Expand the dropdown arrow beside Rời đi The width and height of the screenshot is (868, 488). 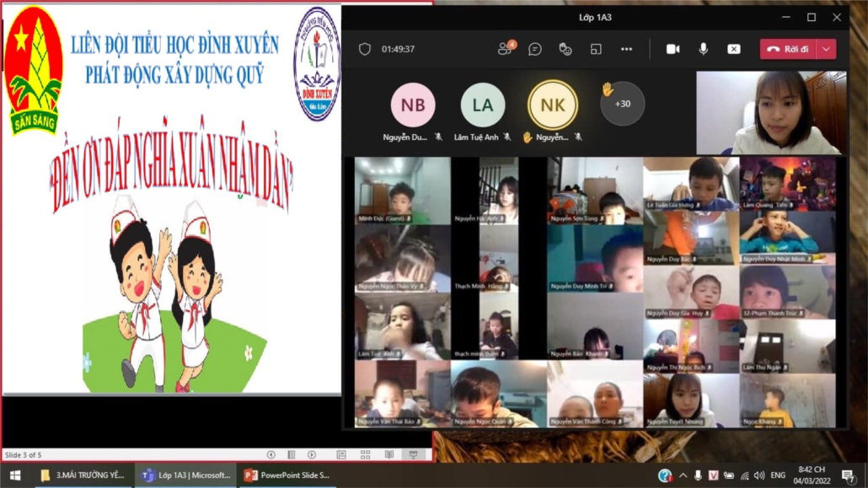point(827,49)
